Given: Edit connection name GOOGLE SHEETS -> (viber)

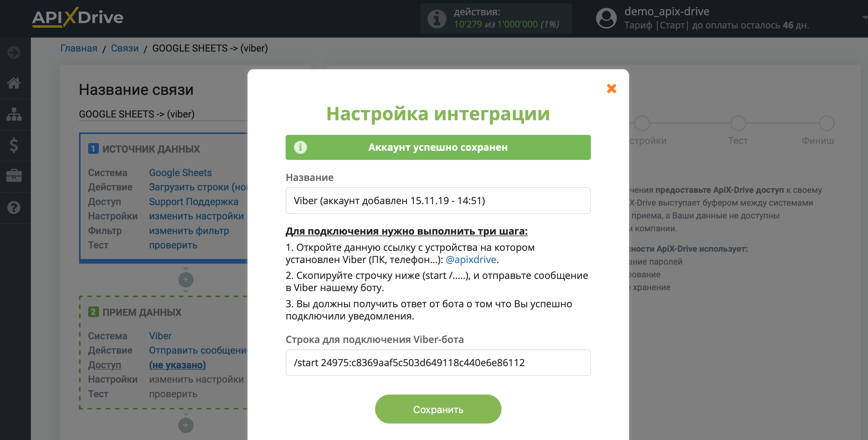Looking at the screenshot, I should point(163,114).
